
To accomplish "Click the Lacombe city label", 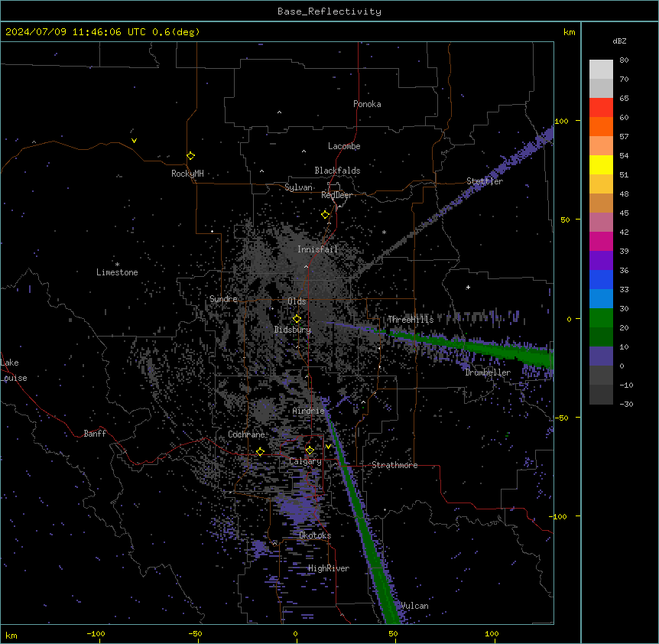I will [344, 146].
